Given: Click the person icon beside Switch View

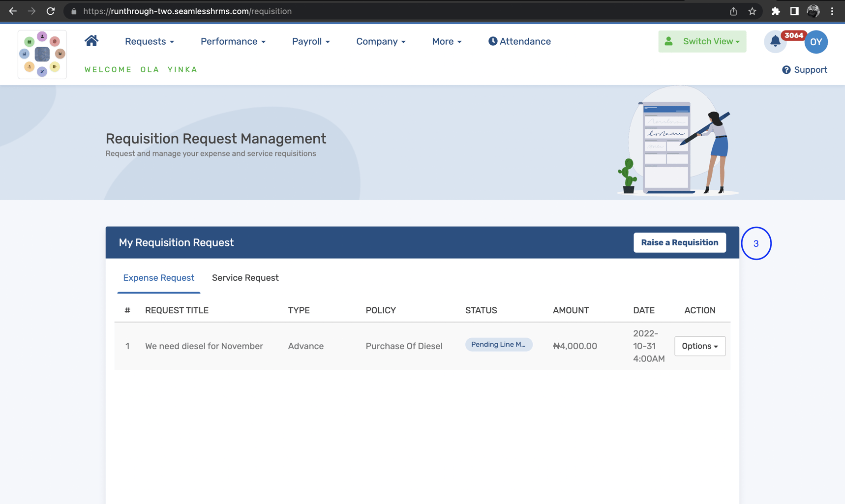Looking at the screenshot, I should [669, 41].
